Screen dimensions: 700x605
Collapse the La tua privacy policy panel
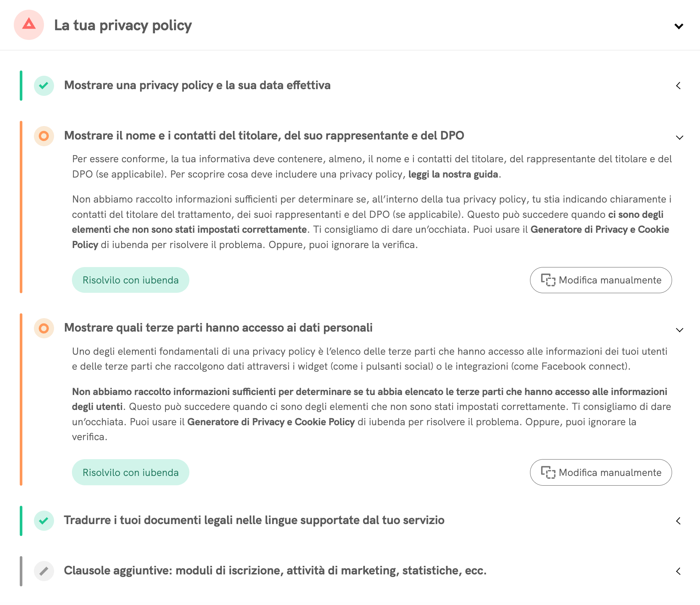pos(679,26)
